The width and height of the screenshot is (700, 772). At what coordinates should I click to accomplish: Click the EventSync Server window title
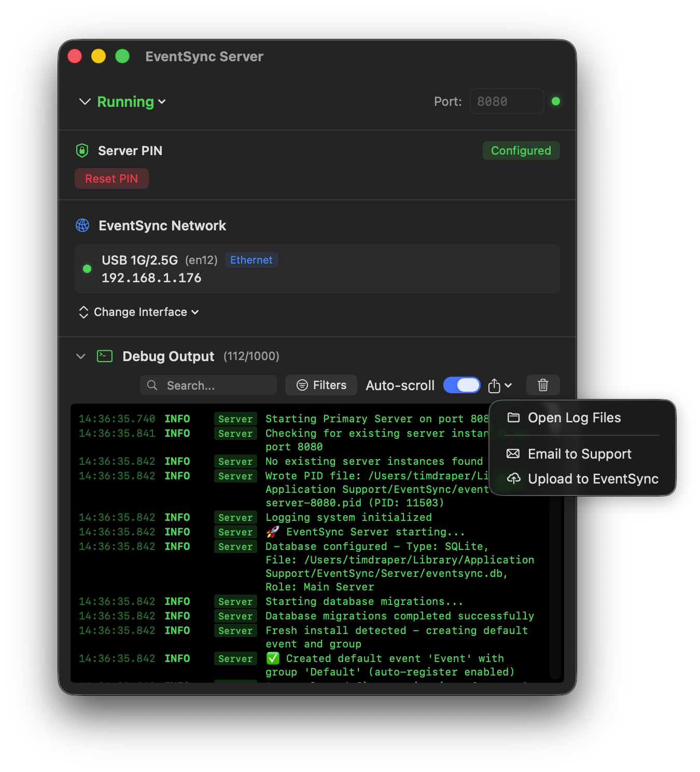204,57
